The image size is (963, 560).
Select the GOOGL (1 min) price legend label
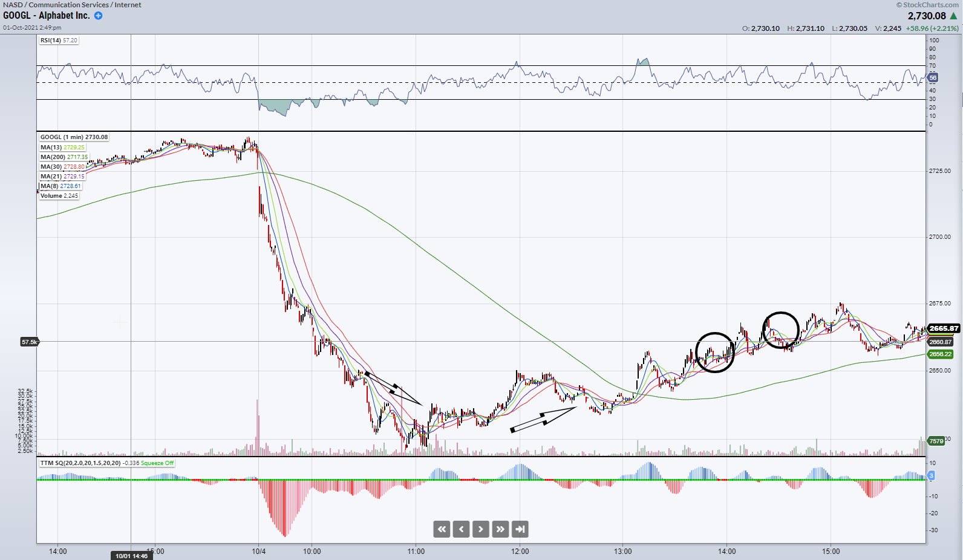pyautogui.click(x=74, y=137)
